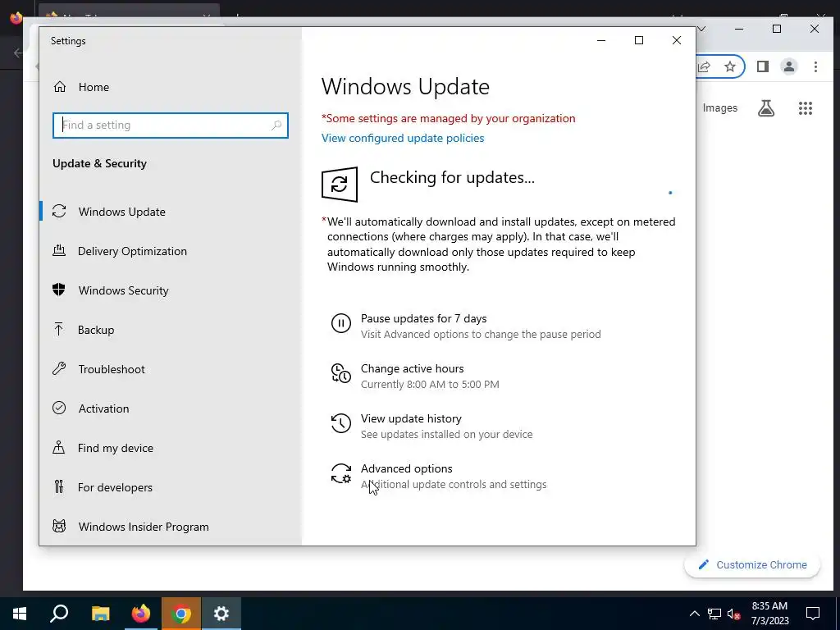
Task: Open Chrome's side panel icon
Action: [763, 66]
